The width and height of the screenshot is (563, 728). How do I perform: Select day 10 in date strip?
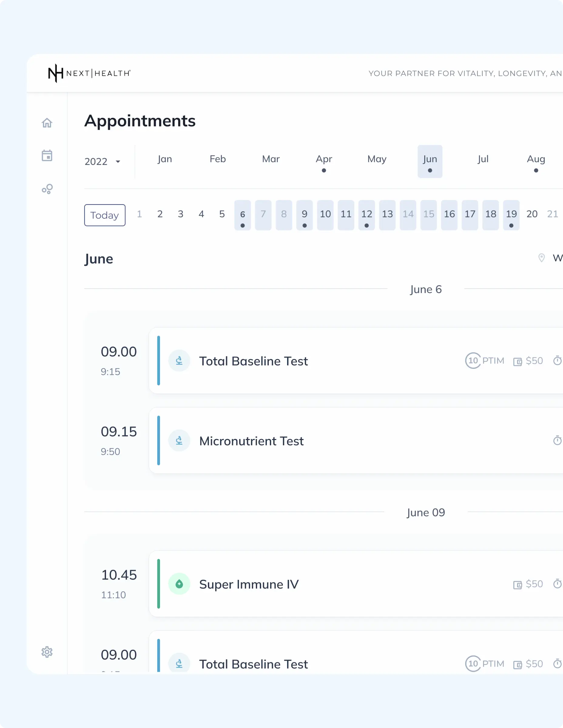point(325,215)
